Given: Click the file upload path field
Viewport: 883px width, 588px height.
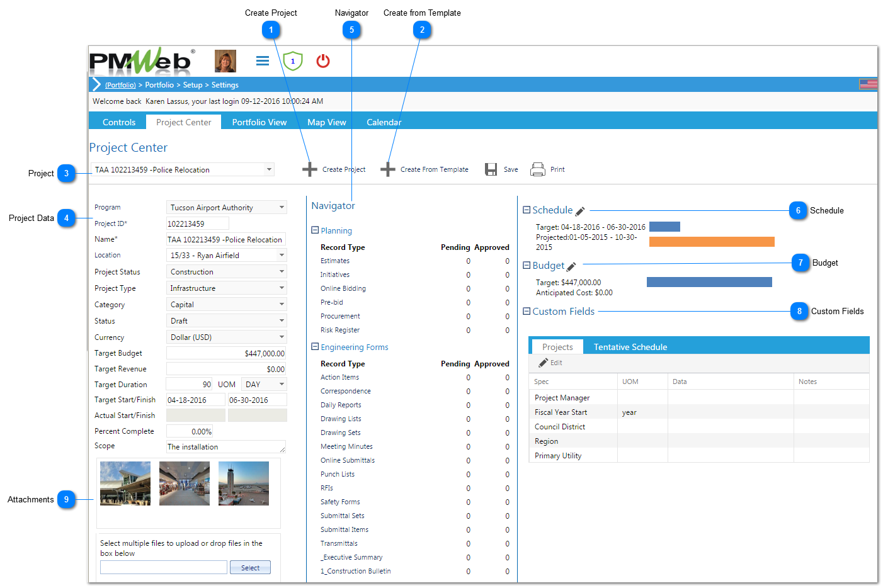Looking at the screenshot, I should (164, 567).
